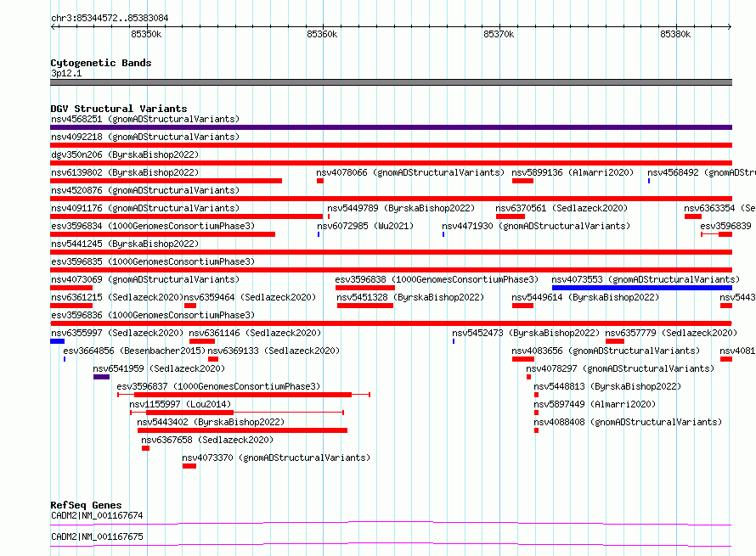Click the nsv6359464 Sedlazeck2020 label
This screenshot has height=556, width=756.
click(x=250, y=297)
